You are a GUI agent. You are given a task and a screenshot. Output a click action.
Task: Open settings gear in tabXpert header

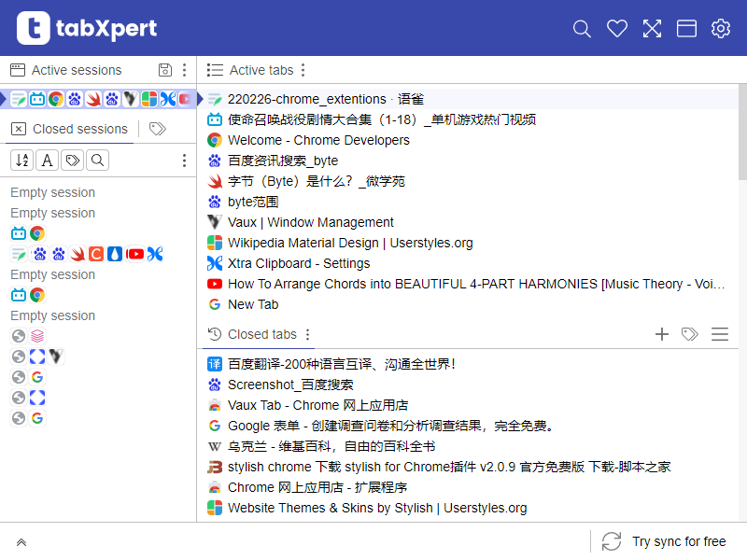pos(721,29)
